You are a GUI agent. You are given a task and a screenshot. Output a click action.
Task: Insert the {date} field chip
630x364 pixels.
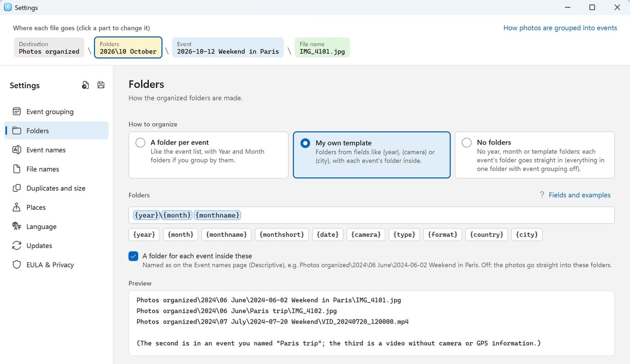pos(328,235)
